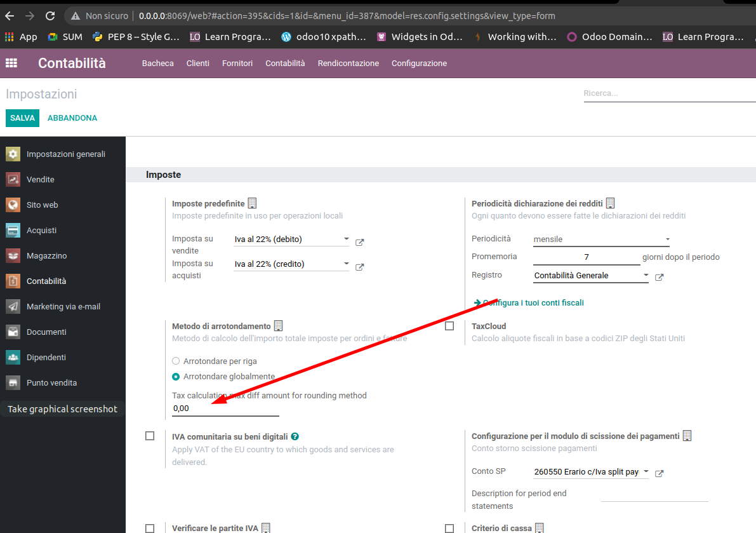Viewport: 756px width, 533px height.
Task: Open external link for Imposta su vendite
Action: [x=360, y=242]
